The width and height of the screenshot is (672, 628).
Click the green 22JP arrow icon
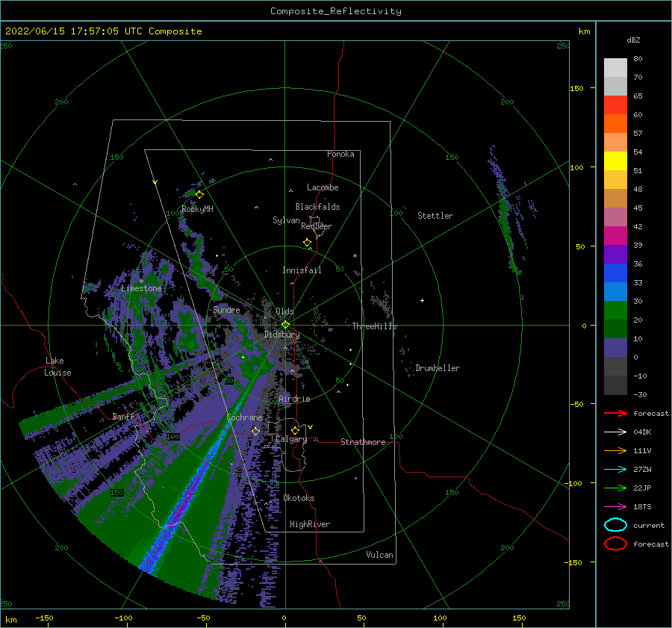615,488
